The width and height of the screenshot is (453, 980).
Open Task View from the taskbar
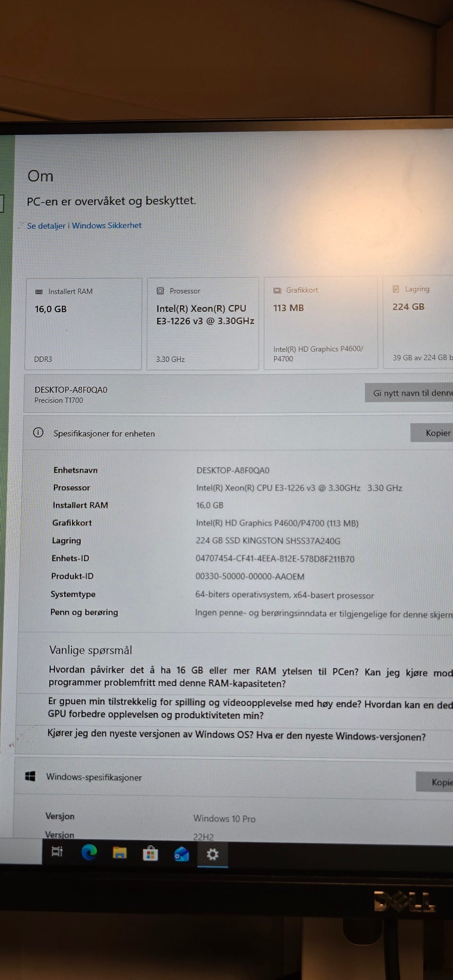click(57, 852)
